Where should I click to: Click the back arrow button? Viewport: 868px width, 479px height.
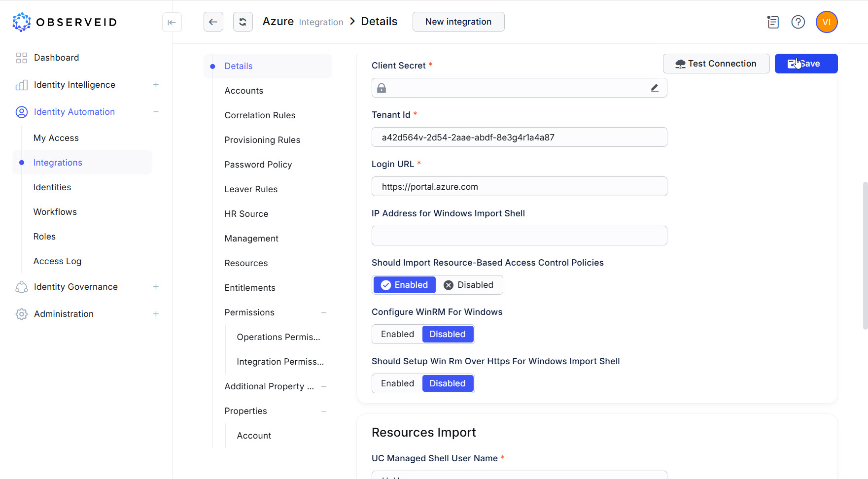point(213,22)
